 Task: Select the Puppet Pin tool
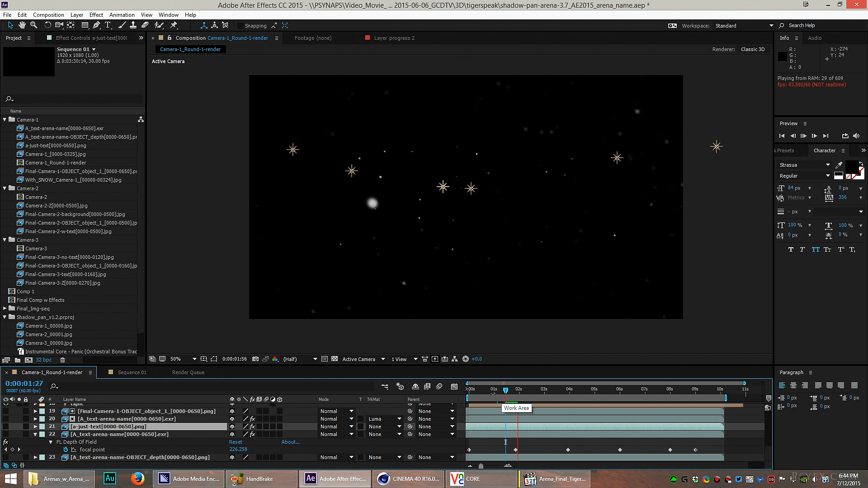click(x=174, y=25)
